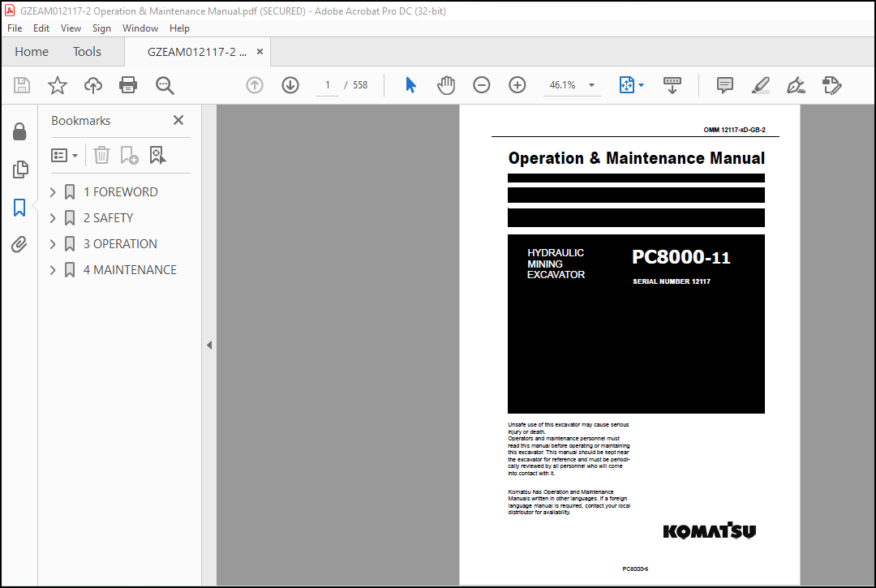
Task: Click the Komatsu logo on page
Action: pos(709,530)
